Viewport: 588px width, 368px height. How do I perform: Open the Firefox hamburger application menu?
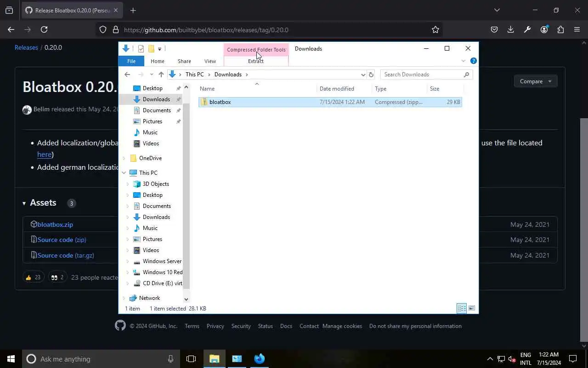[577, 29]
